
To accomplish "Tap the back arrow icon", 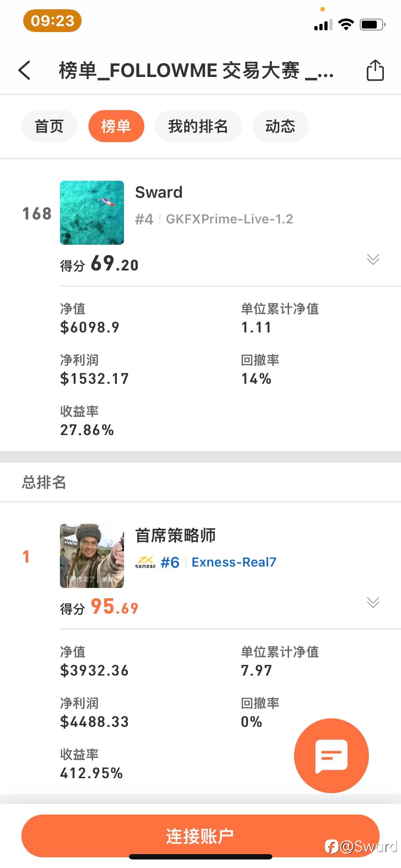I will point(24,70).
